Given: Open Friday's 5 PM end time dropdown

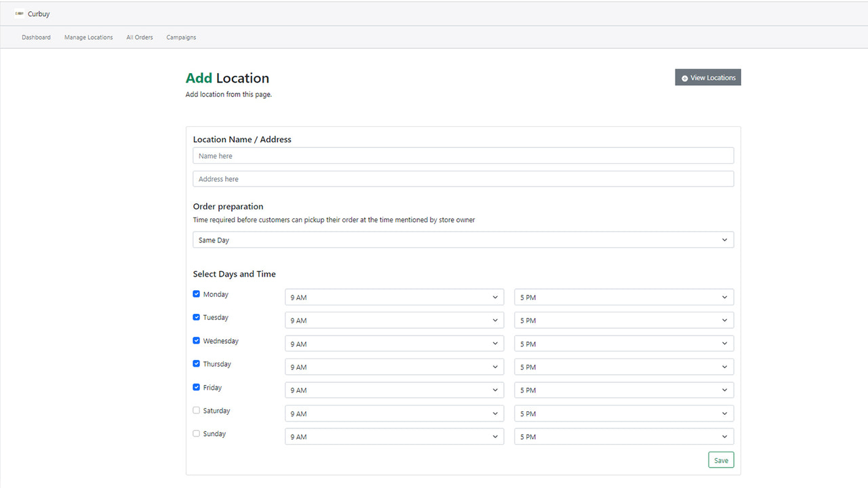Looking at the screenshot, I should 624,390.
